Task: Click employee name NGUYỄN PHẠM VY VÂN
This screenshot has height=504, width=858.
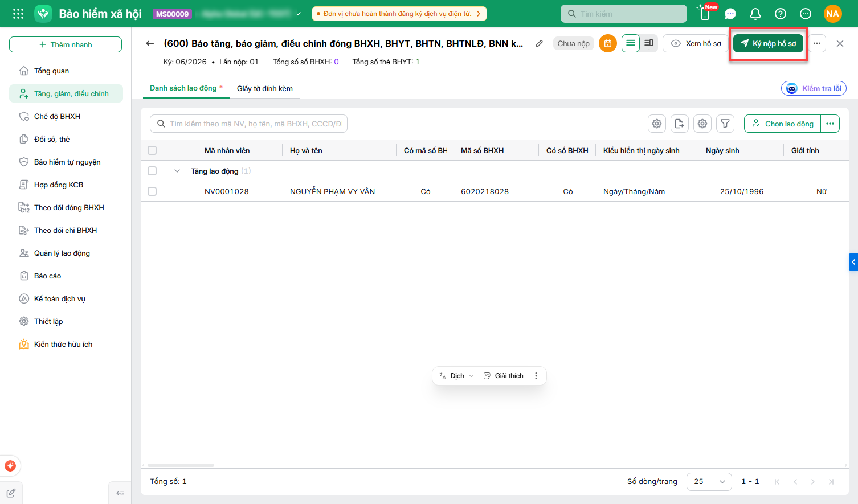Action: click(x=332, y=191)
